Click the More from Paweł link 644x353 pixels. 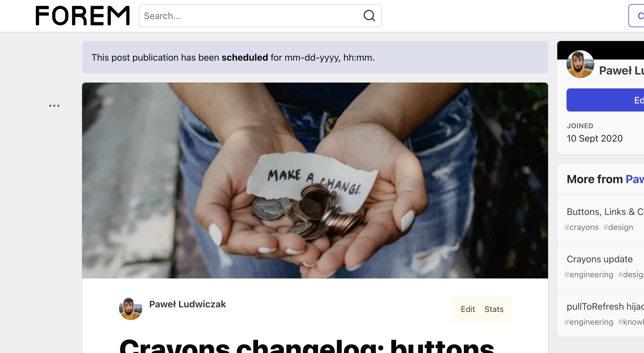(635, 179)
